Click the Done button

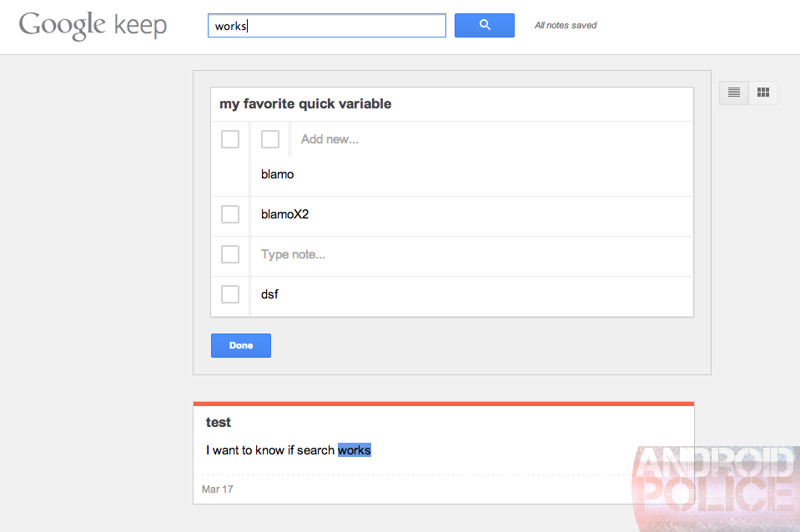(240, 345)
